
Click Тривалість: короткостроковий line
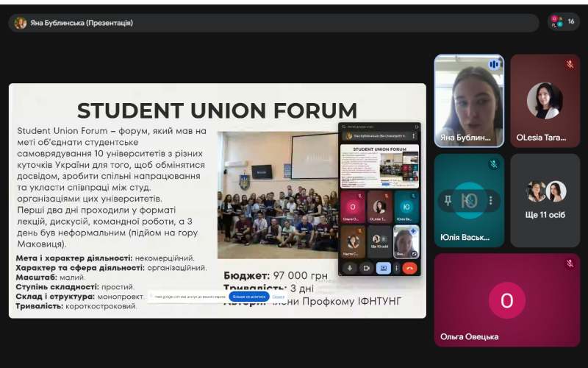pyautogui.click(x=76, y=306)
